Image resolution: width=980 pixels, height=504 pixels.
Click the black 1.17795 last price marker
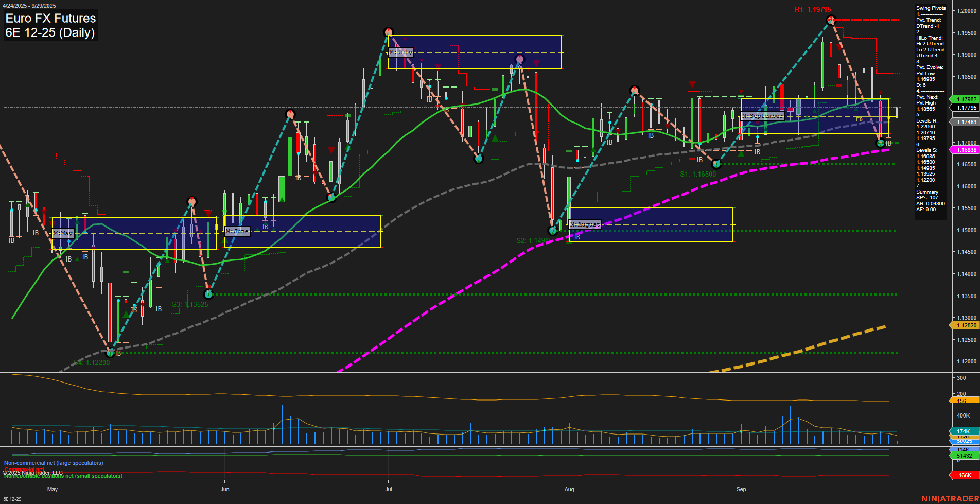tap(965, 107)
